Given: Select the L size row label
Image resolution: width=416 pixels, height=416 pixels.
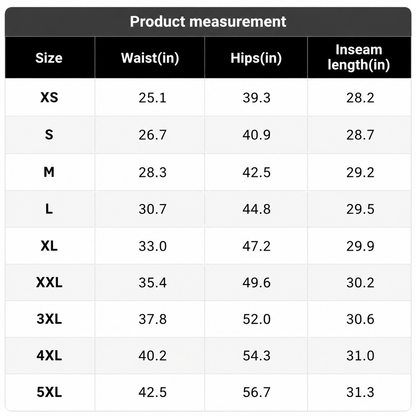Looking at the screenshot, I should (49, 209).
